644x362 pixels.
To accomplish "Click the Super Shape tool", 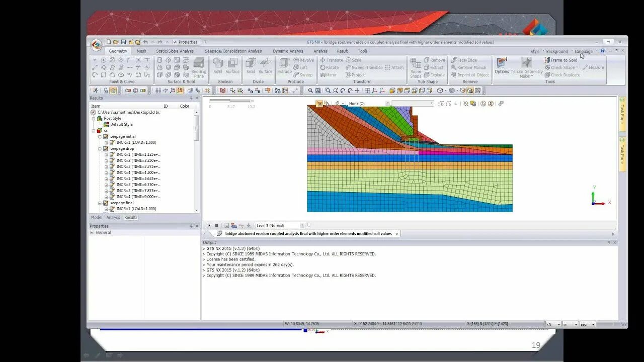I will pyautogui.click(x=416, y=67).
